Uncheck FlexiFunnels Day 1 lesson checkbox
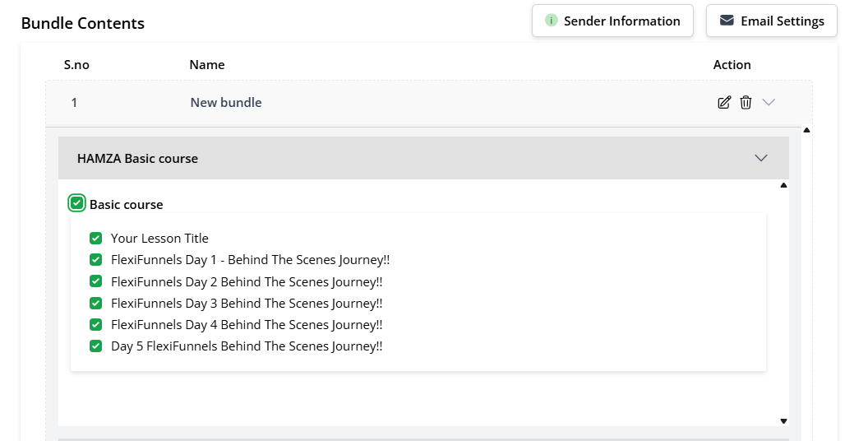The width and height of the screenshot is (868, 441). 95,260
